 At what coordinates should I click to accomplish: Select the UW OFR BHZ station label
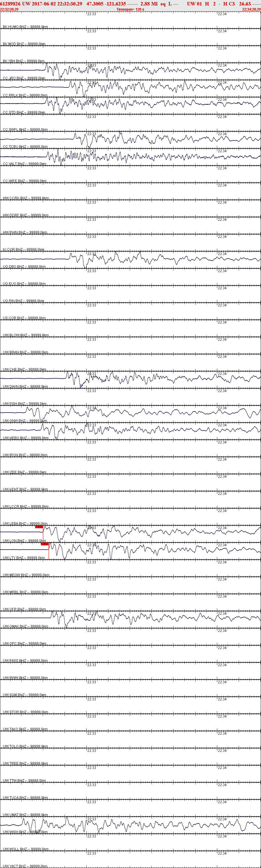pyautogui.click(x=25, y=609)
